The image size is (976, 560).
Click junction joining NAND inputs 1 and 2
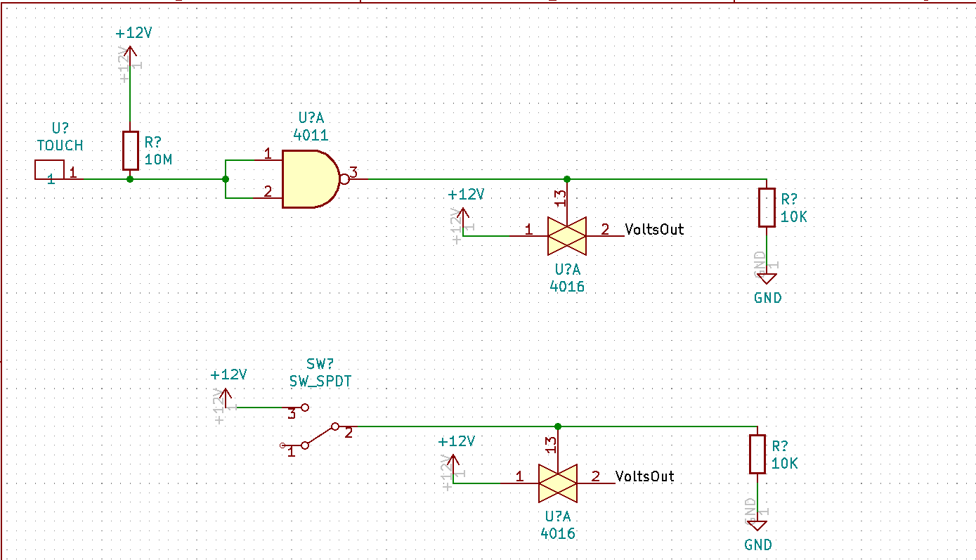point(226,179)
